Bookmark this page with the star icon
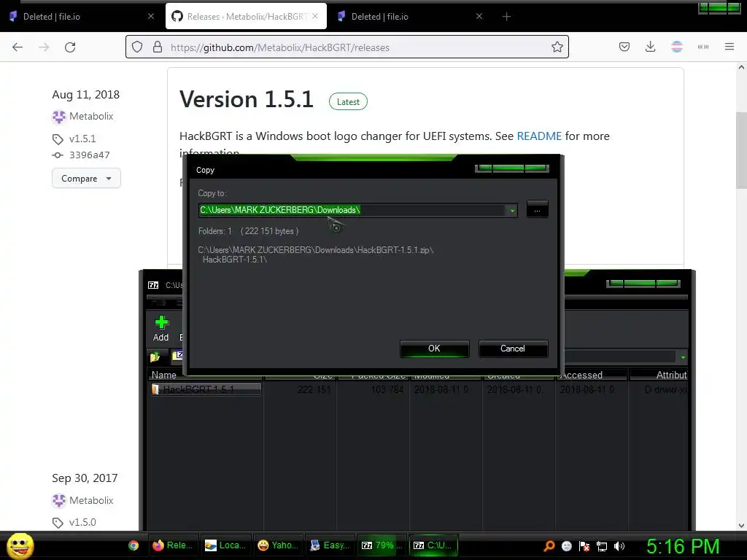747x560 pixels. coord(557,47)
